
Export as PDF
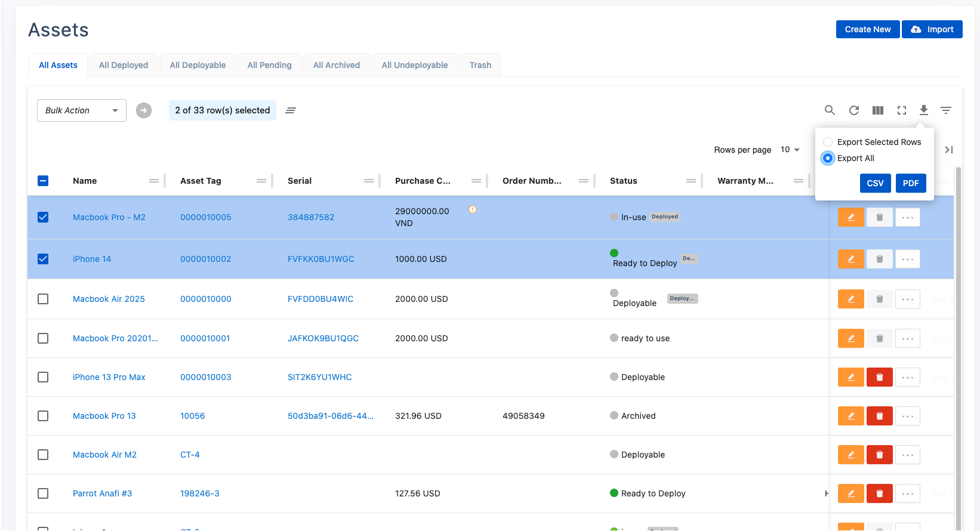tap(911, 183)
